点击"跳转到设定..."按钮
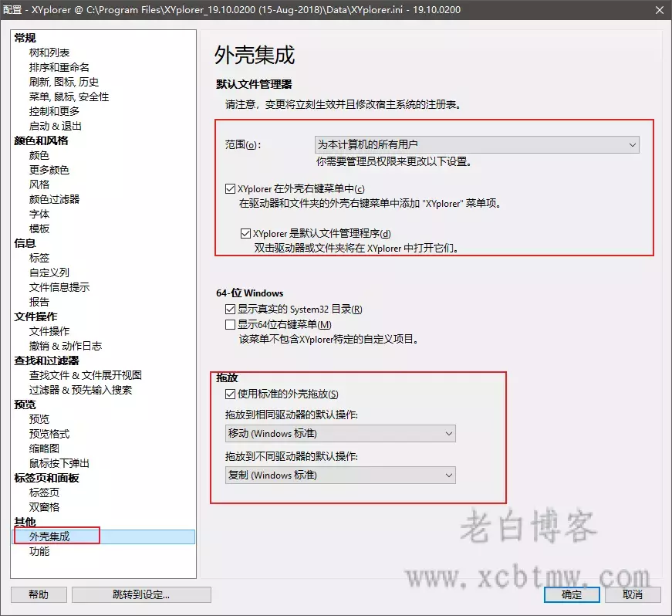 pyautogui.click(x=141, y=594)
